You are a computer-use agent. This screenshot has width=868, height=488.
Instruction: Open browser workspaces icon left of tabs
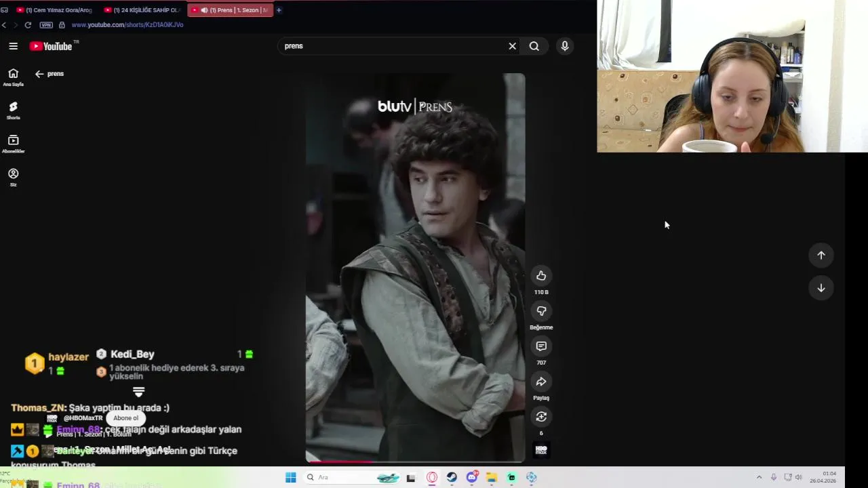coord(4,10)
